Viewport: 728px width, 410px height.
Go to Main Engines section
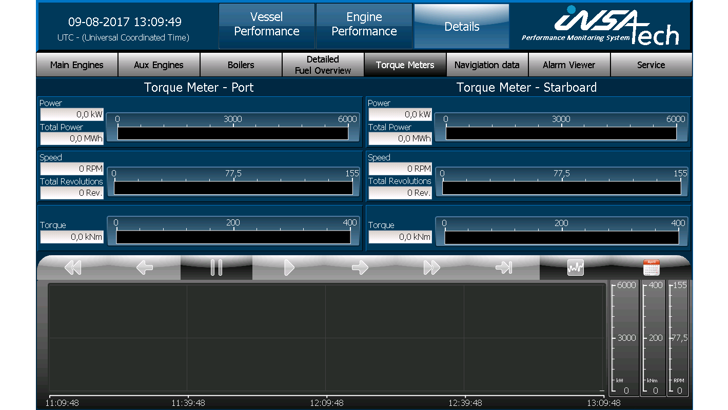coord(77,65)
